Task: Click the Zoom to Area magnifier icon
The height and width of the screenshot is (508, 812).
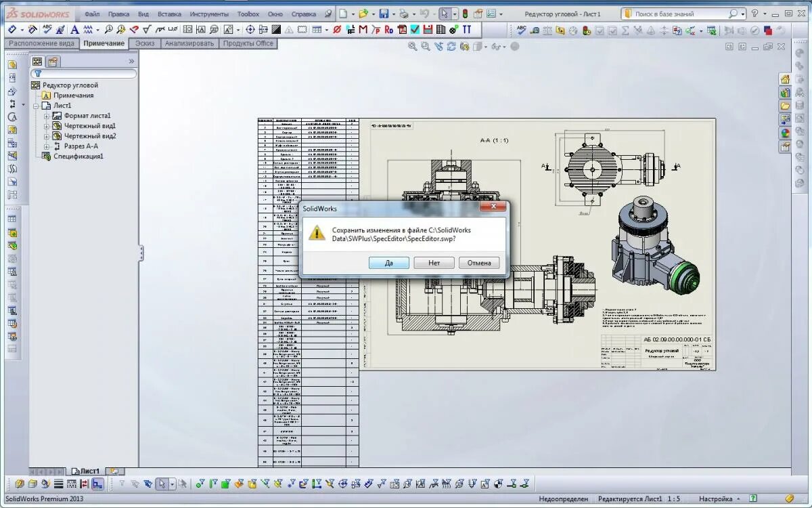Action: point(425,47)
